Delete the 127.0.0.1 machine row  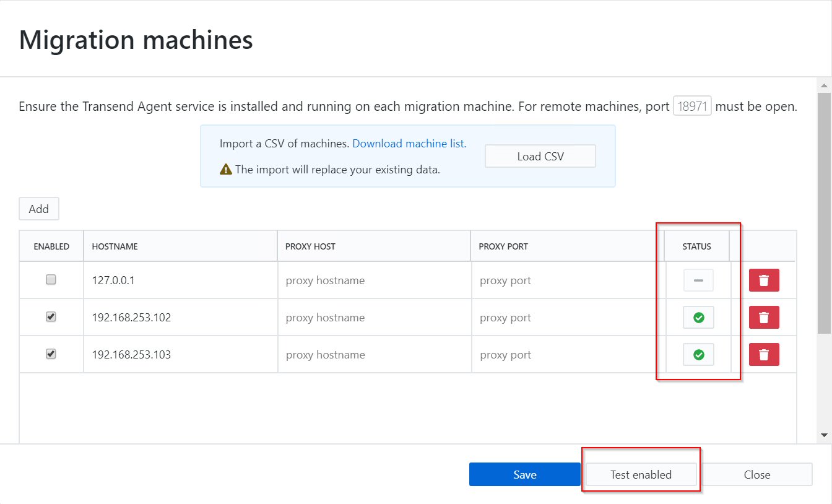coord(764,280)
